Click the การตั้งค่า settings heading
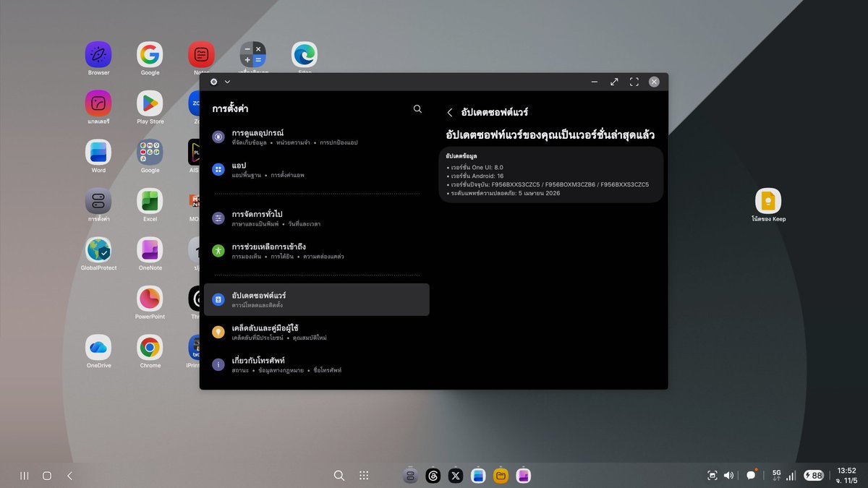Image resolution: width=868 pixels, height=488 pixels. [x=230, y=109]
